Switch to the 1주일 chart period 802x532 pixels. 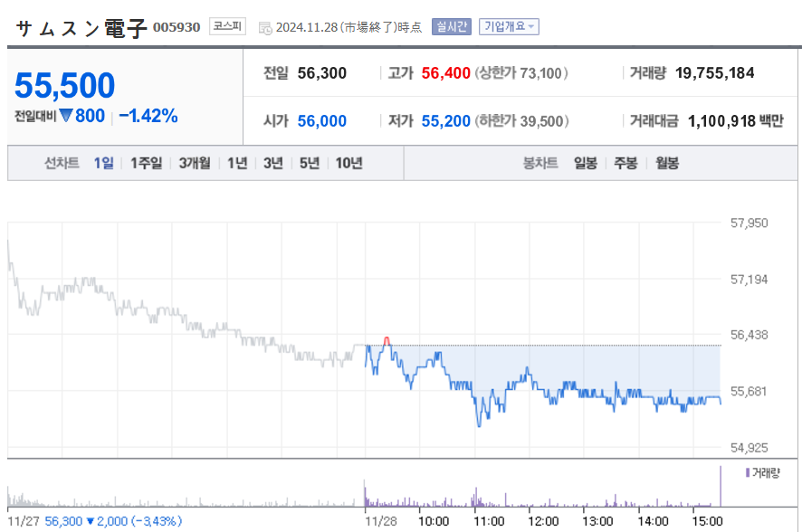point(146,163)
